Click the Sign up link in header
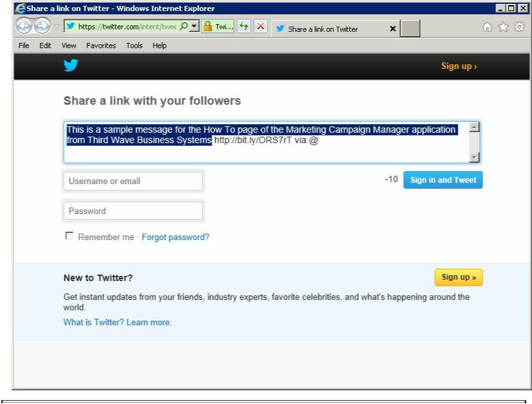532x404 pixels. (x=458, y=66)
